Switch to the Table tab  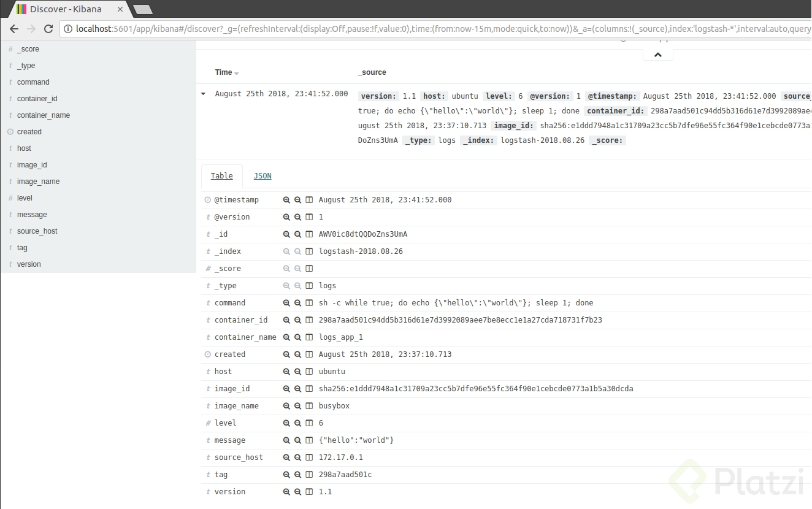point(222,176)
